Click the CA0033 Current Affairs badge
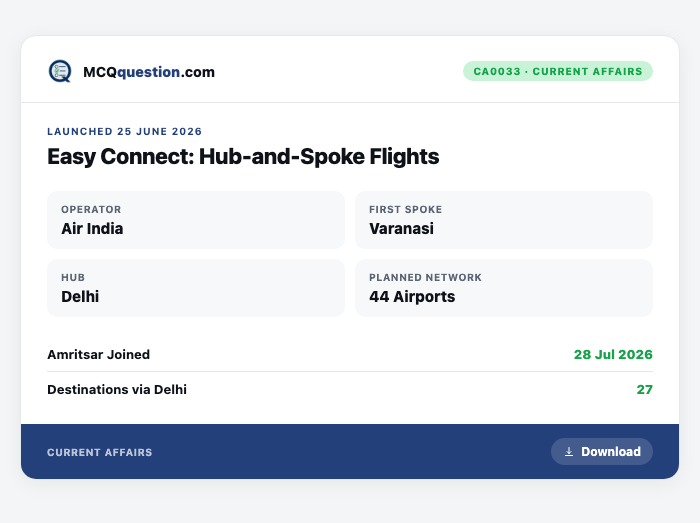 pos(558,71)
